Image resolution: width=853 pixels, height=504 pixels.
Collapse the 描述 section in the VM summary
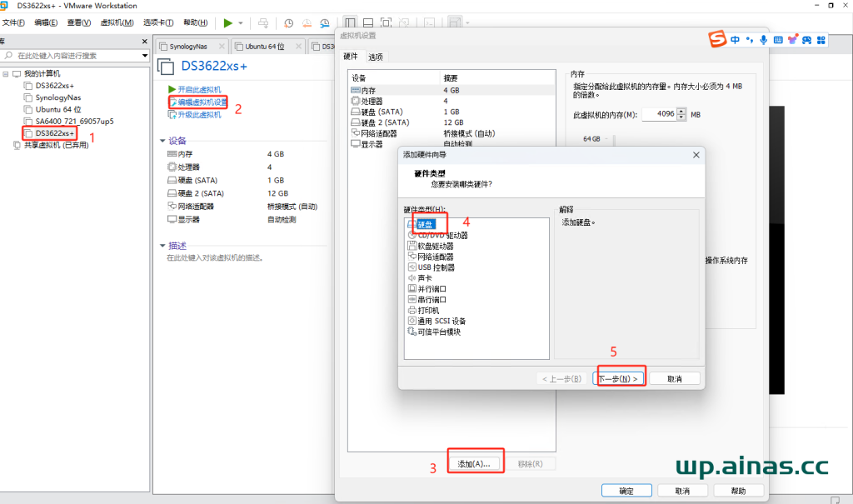(x=162, y=246)
